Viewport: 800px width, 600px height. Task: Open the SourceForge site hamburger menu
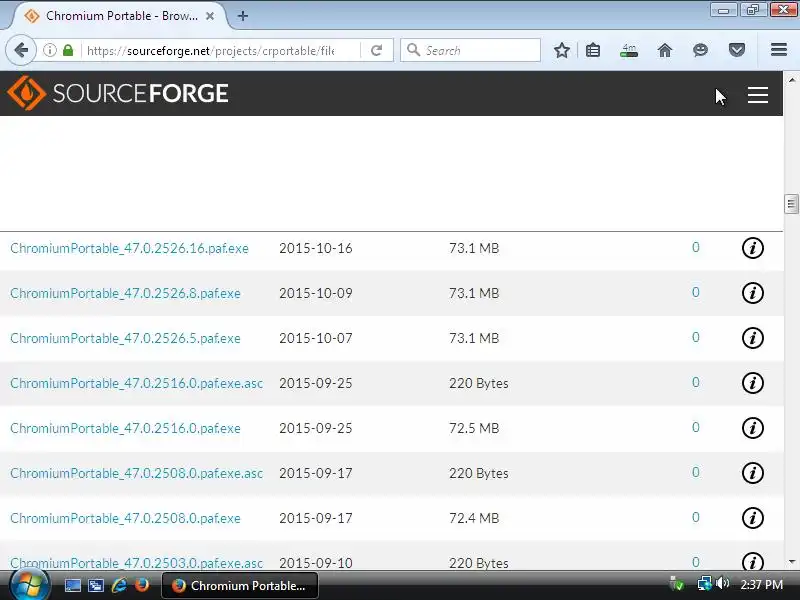(758, 94)
